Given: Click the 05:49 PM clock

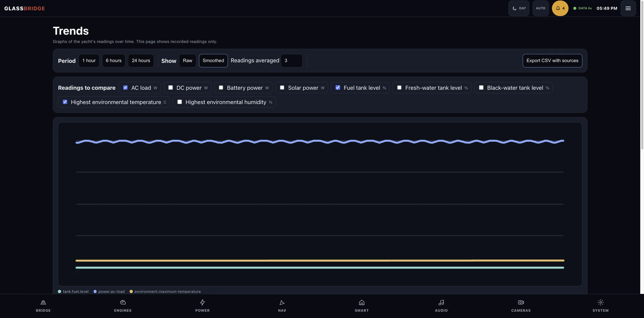Looking at the screenshot, I should coord(607,8).
